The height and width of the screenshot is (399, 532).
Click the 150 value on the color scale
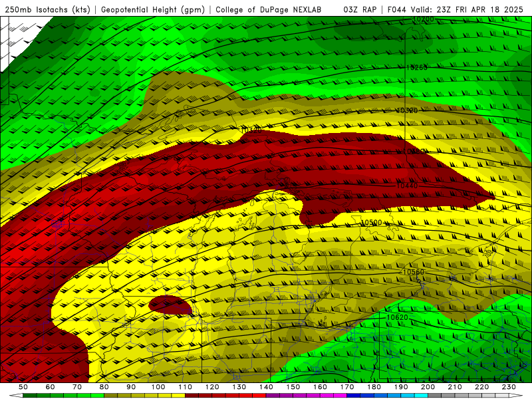293,387
